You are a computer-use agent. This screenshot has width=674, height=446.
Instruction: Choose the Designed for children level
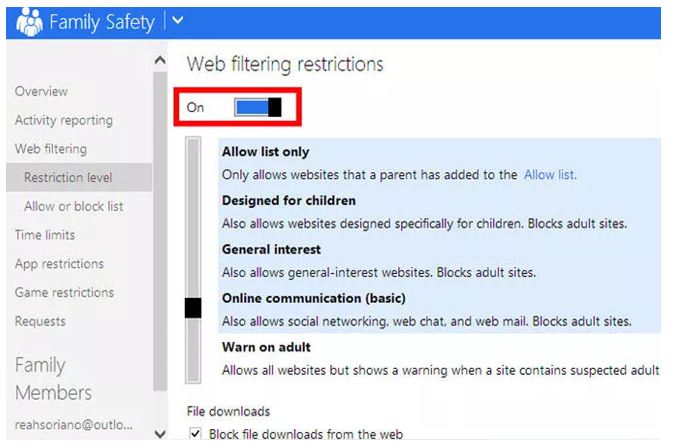(288, 200)
